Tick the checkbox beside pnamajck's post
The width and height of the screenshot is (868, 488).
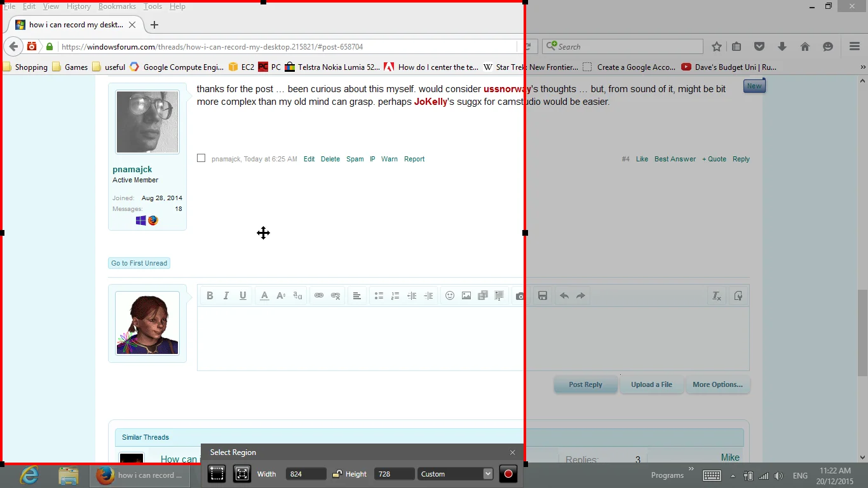click(201, 158)
